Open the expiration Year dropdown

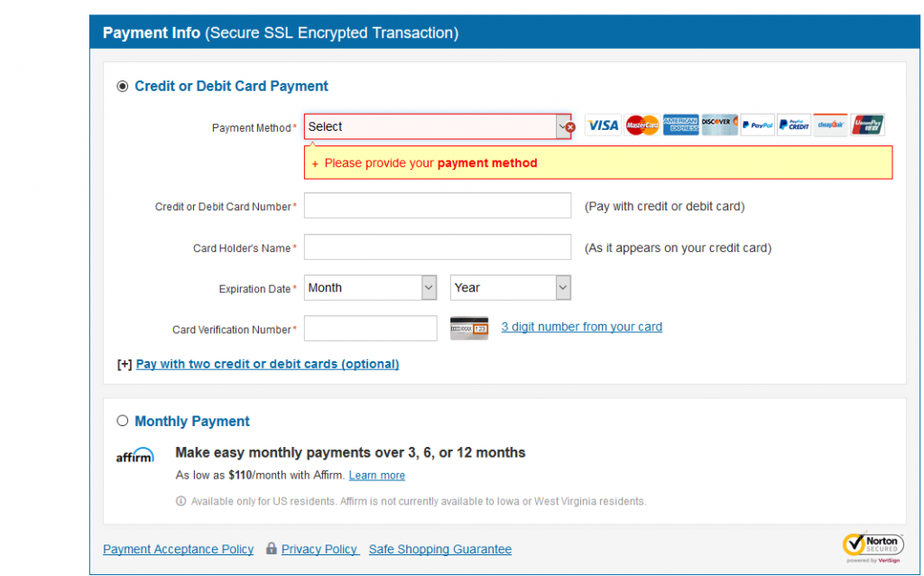tap(510, 288)
